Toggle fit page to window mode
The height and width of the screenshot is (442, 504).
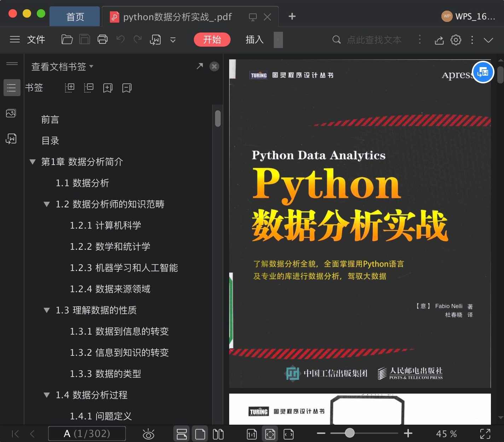[270, 434]
